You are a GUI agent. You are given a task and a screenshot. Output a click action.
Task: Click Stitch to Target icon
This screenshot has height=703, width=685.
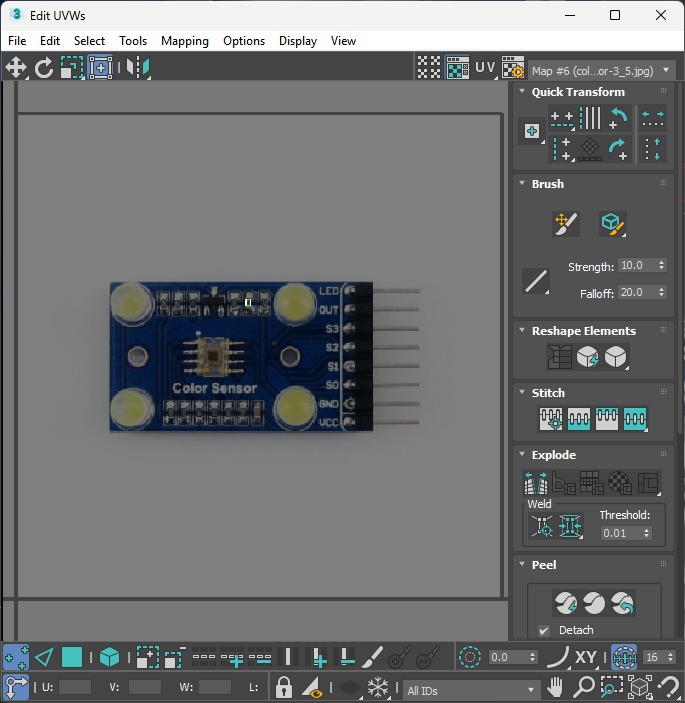pyautogui.click(x=551, y=419)
